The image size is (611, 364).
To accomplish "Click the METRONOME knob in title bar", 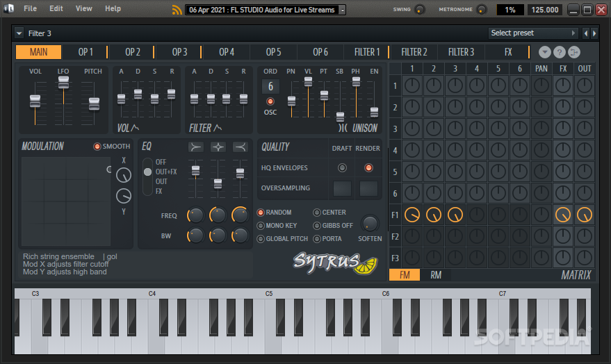I will [x=482, y=10].
